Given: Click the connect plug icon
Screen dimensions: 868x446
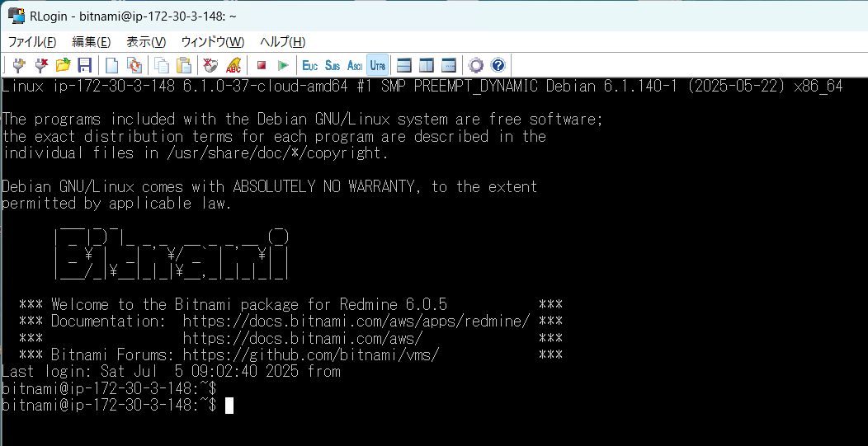Looking at the screenshot, I should click(20, 65).
